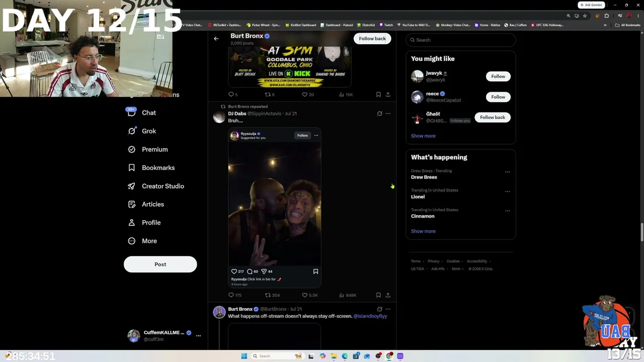The height and width of the screenshot is (362, 644).
Task: Open the Privacy footer link
Action: pyautogui.click(x=434, y=261)
